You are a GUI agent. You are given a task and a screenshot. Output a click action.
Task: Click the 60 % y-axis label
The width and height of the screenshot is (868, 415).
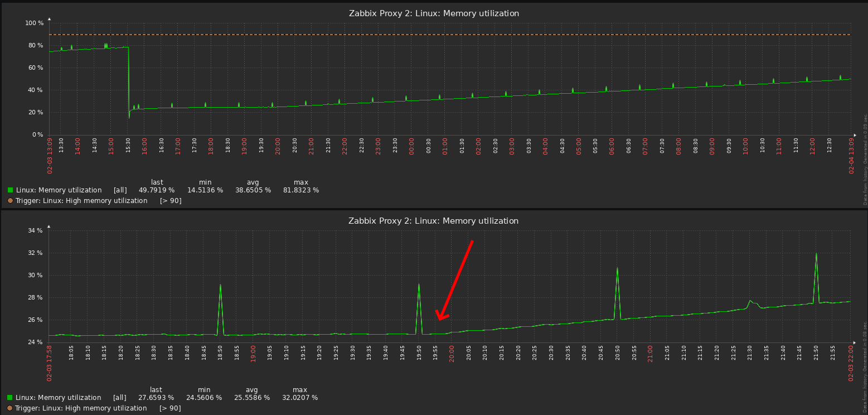click(x=36, y=67)
